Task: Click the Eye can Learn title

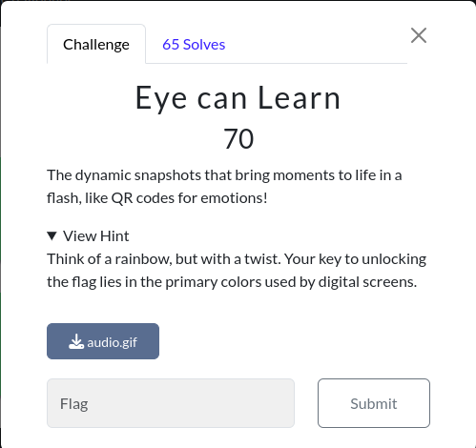Action: 238,98
